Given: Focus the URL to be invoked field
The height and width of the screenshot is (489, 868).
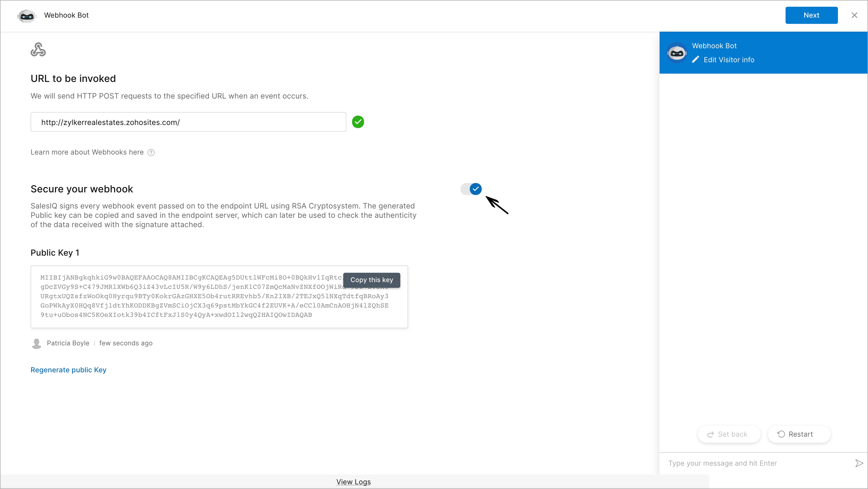Looking at the screenshot, I should [x=188, y=122].
